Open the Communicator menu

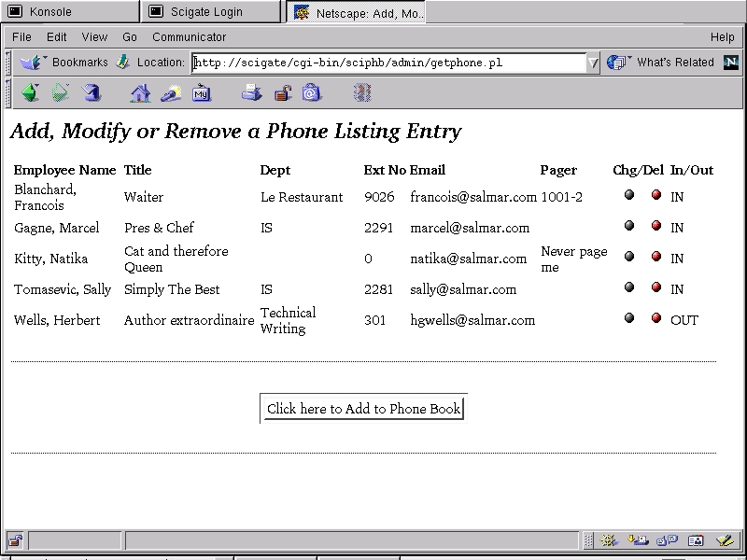pos(189,37)
